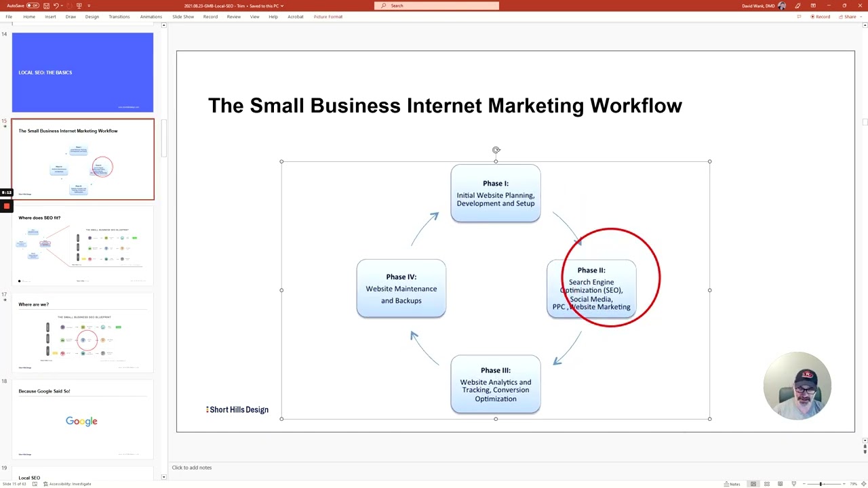The image size is (868, 488).
Task: Open Customize Quick Access Toolbar dropdown
Action: click(x=89, y=5)
